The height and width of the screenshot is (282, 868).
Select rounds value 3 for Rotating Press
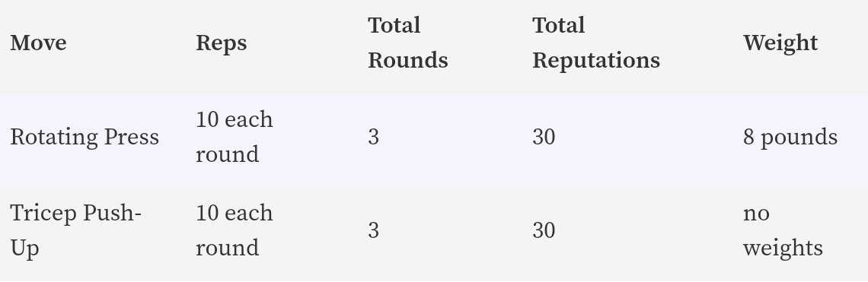pos(374,137)
